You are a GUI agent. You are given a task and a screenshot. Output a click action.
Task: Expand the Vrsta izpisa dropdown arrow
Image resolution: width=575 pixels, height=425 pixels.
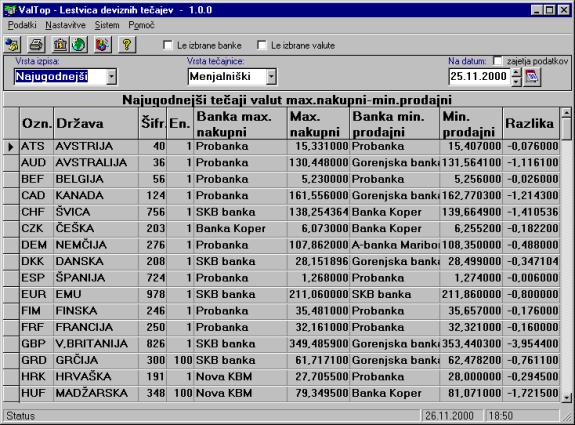point(111,77)
